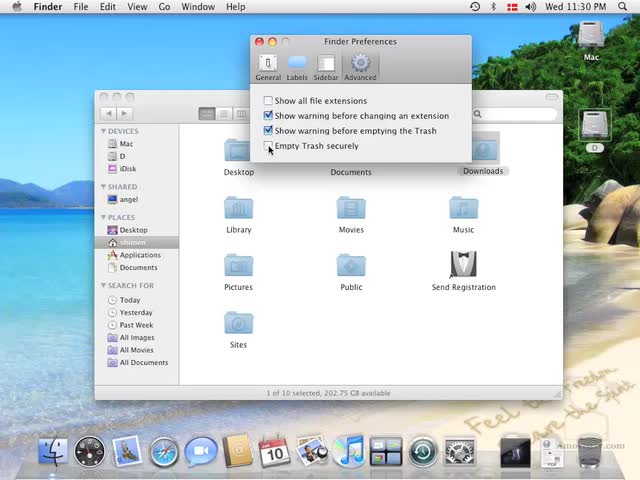The width and height of the screenshot is (640, 480).
Task: Open the Sidebar preferences tab
Action: coord(326,67)
